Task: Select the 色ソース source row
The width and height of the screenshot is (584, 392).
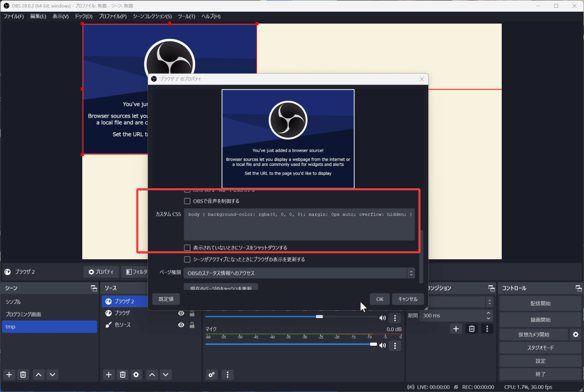Action: (x=150, y=325)
